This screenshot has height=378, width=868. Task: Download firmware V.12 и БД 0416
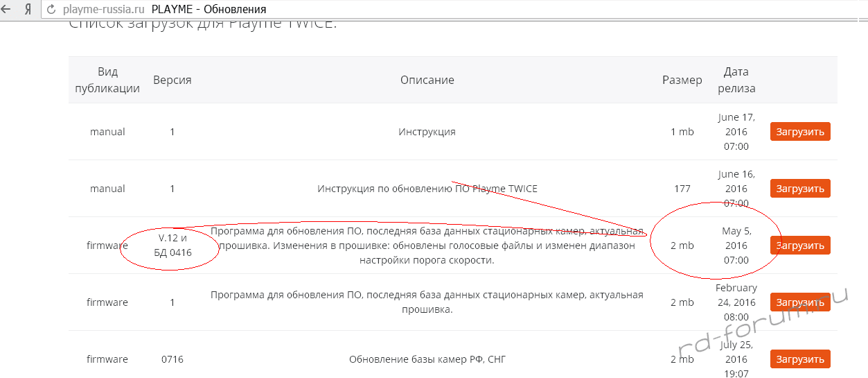tap(800, 246)
